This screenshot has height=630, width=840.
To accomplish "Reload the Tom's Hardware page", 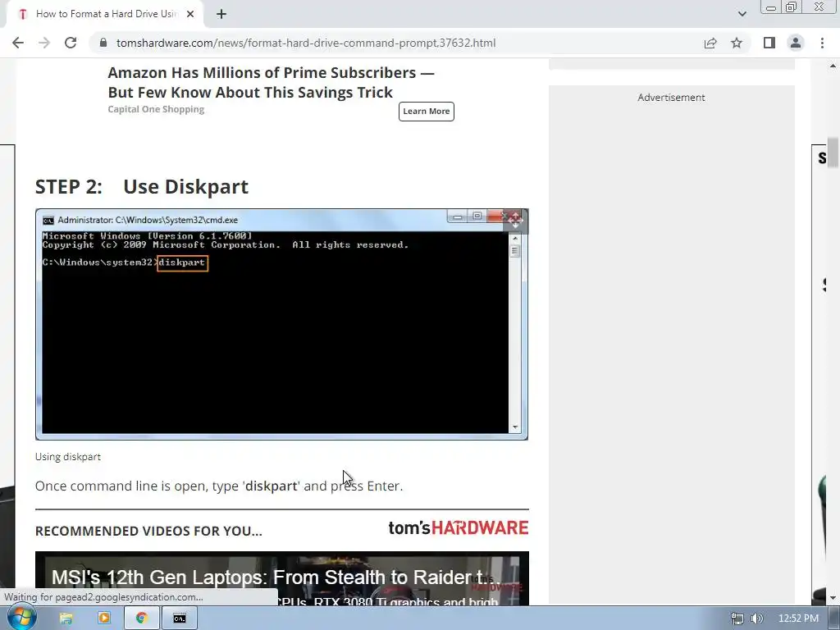I will pyautogui.click(x=71, y=43).
